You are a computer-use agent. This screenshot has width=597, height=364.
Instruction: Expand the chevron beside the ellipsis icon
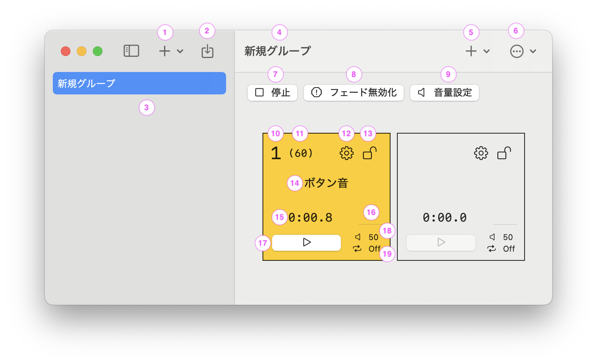coord(533,51)
